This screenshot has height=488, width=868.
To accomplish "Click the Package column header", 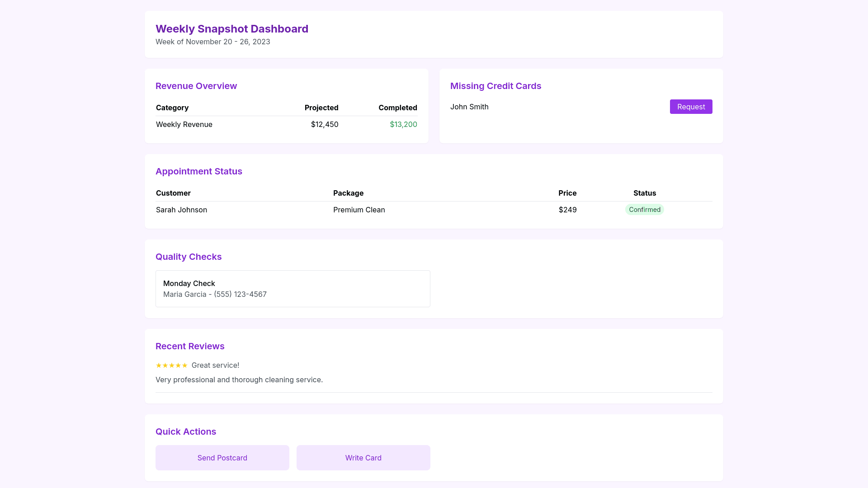I will pos(348,193).
